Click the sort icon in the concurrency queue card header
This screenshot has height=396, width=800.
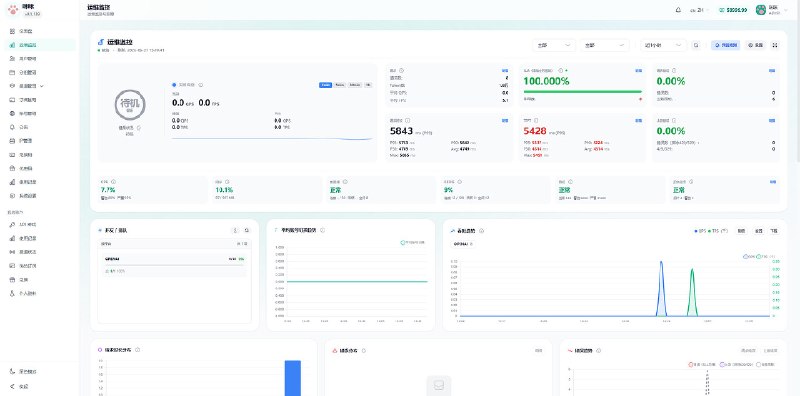pyautogui.click(x=235, y=231)
